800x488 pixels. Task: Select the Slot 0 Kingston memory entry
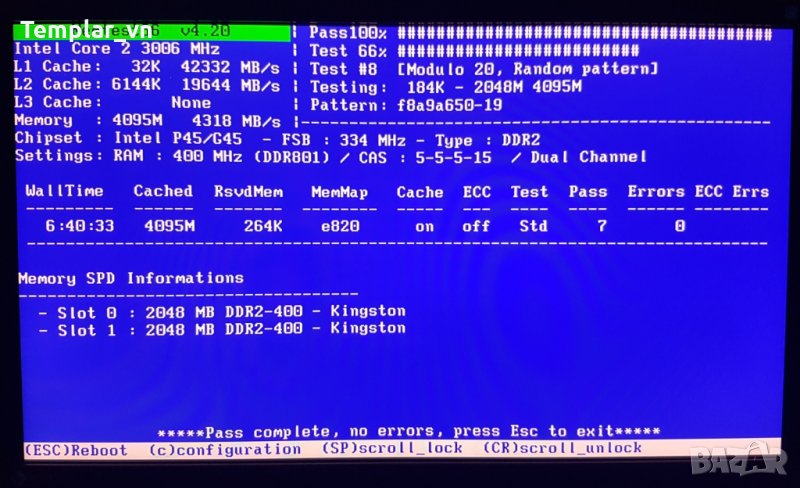pos(222,311)
